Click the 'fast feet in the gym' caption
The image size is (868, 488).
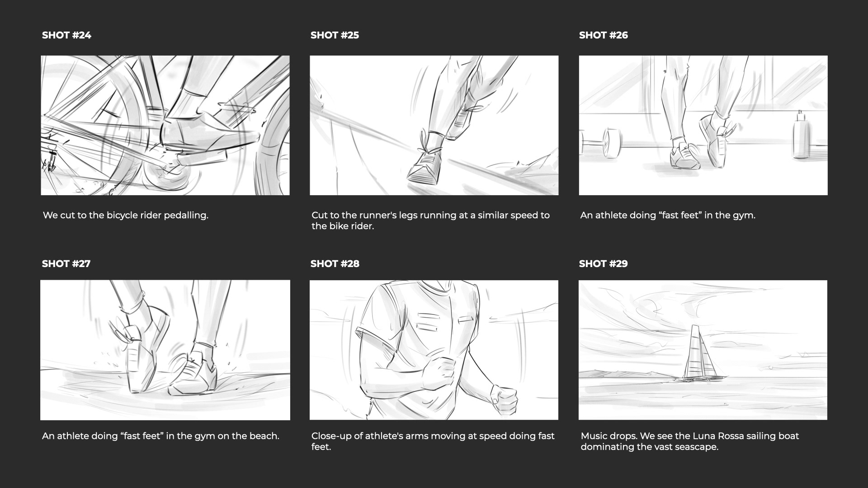668,216
